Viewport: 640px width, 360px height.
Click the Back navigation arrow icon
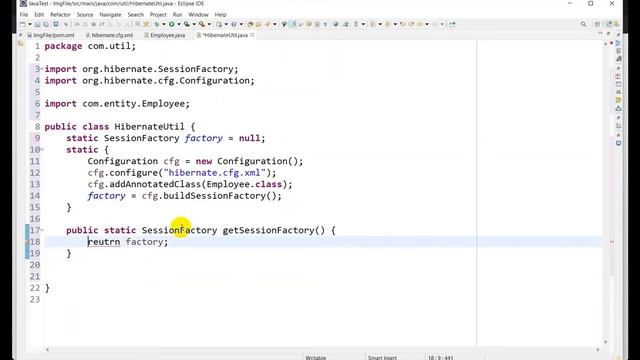(420, 24)
